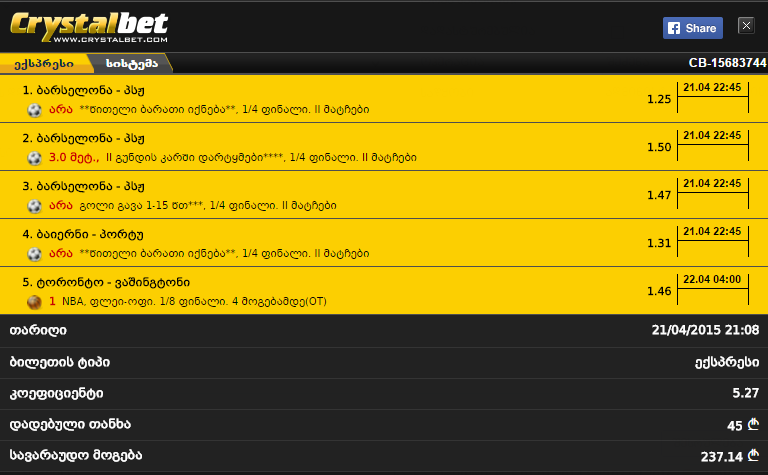The image size is (768, 475).
Task: Select ticket number CB-15683744
Action: pos(727,63)
